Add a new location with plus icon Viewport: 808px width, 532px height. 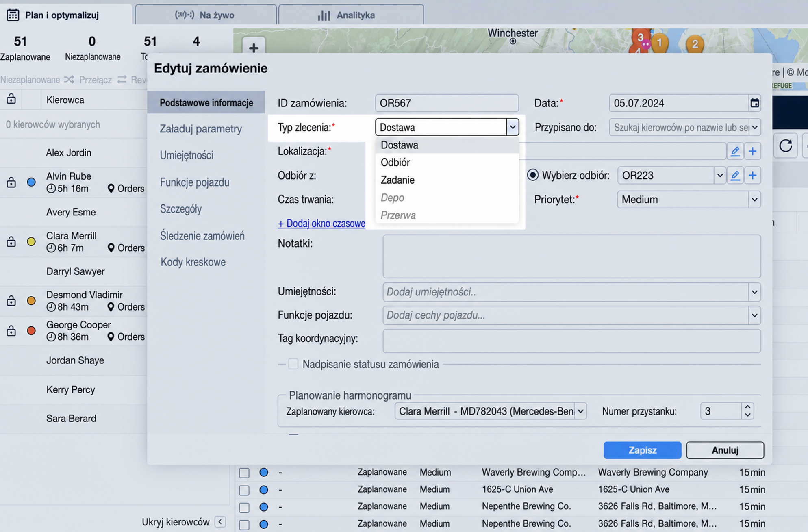coord(752,151)
